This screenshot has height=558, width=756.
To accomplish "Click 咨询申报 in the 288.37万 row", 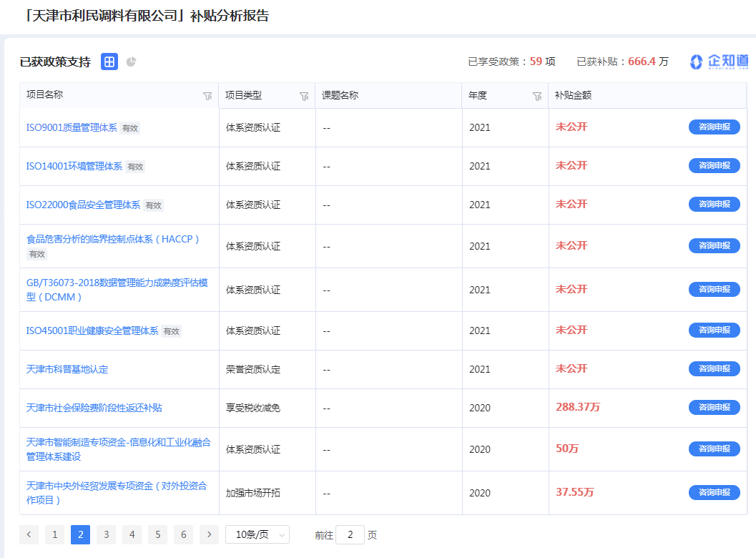I will [715, 407].
